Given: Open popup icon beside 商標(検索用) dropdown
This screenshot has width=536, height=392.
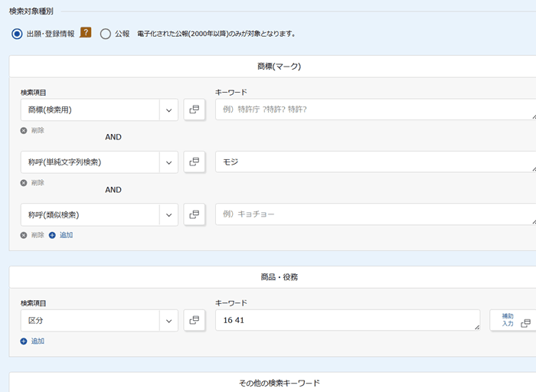Looking at the screenshot, I should point(194,109).
